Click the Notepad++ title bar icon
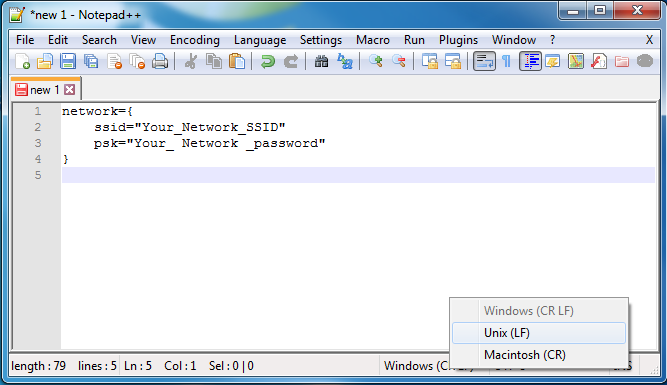 (17, 15)
